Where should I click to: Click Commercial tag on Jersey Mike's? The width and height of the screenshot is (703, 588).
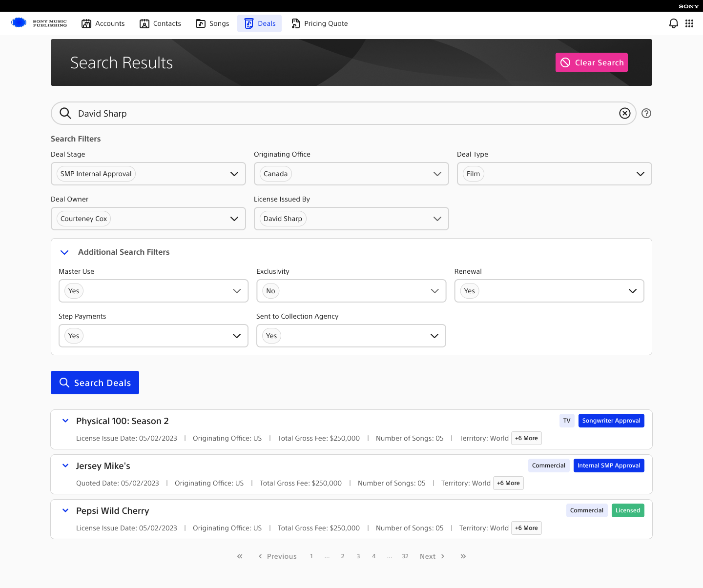(x=549, y=466)
